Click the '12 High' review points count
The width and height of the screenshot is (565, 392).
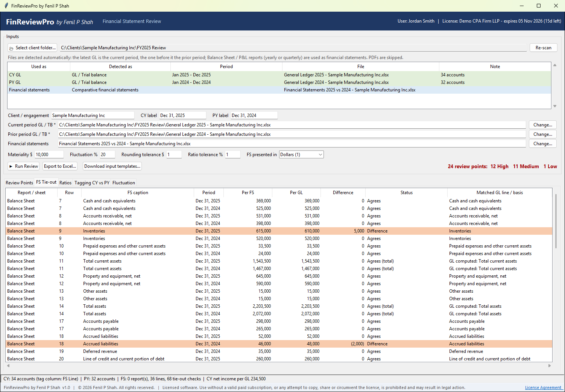500,166
